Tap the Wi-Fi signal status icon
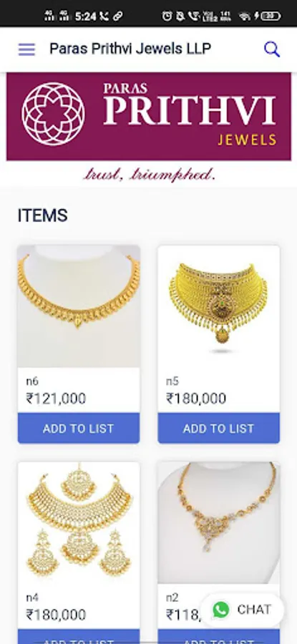This screenshot has width=297, height=644. (x=245, y=16)
